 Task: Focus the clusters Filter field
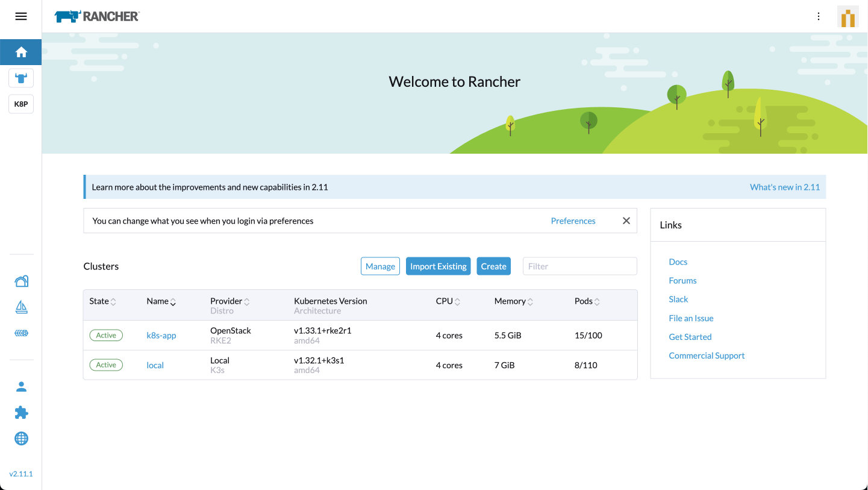coord(579,266)
